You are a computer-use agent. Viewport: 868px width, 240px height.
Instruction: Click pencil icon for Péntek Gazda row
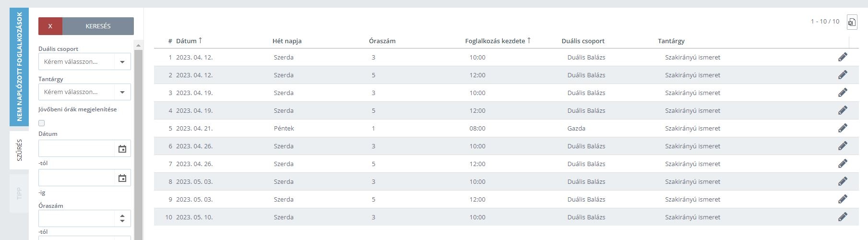click(x=843, y=128)
